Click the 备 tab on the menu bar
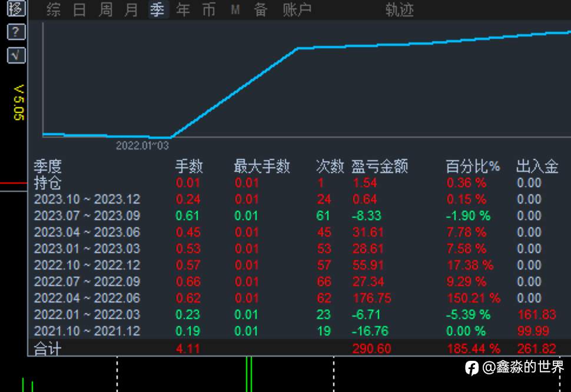The width and height of the screenshot is (571, 392). pyautogui.click(x=260, y=9)
